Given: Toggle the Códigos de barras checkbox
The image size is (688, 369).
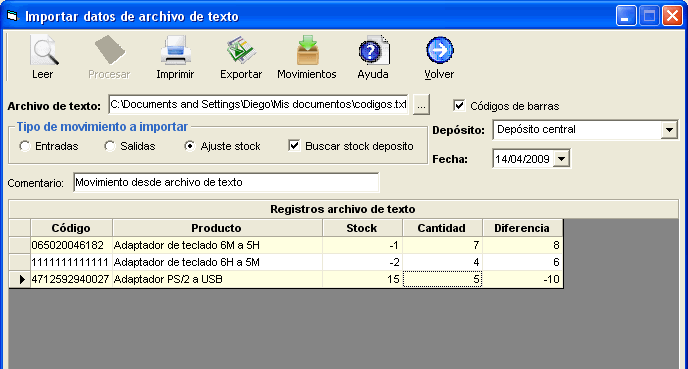Looking at the screenshot, I should [459, 105].
